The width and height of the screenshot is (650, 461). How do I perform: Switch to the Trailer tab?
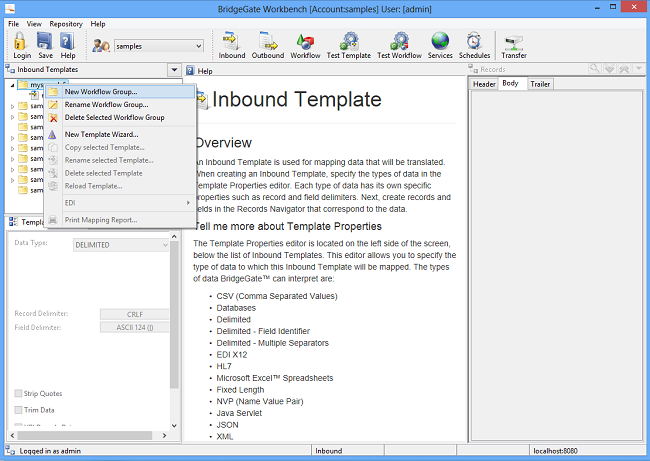tap(540, 84)
